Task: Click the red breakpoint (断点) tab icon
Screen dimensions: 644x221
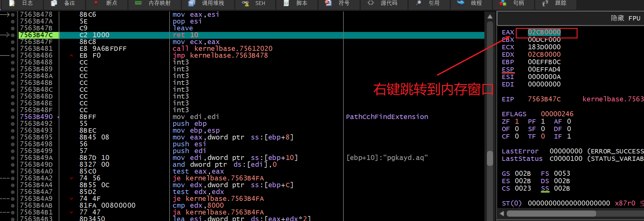Action: click(96, 3)
